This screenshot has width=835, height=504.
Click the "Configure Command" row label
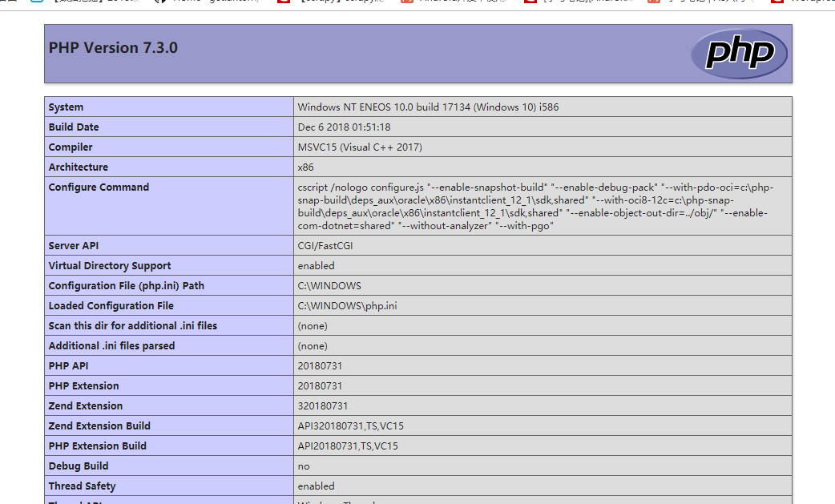coord(99,187)
